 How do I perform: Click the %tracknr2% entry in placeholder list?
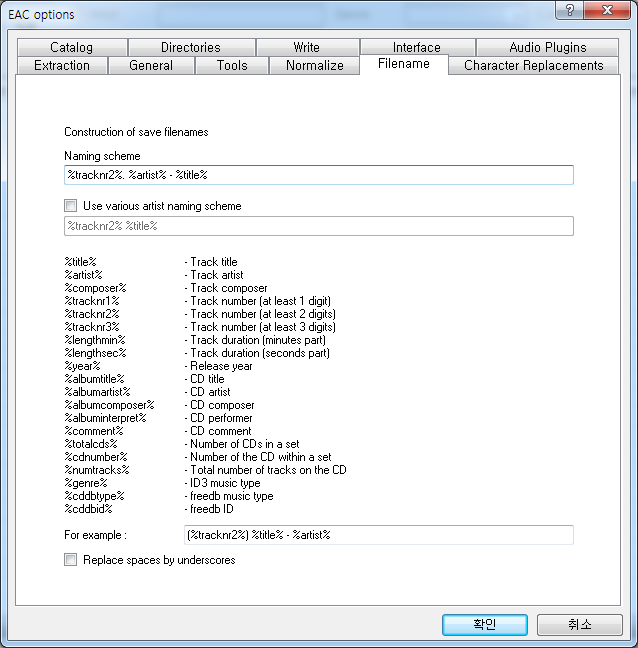point(92,314)
